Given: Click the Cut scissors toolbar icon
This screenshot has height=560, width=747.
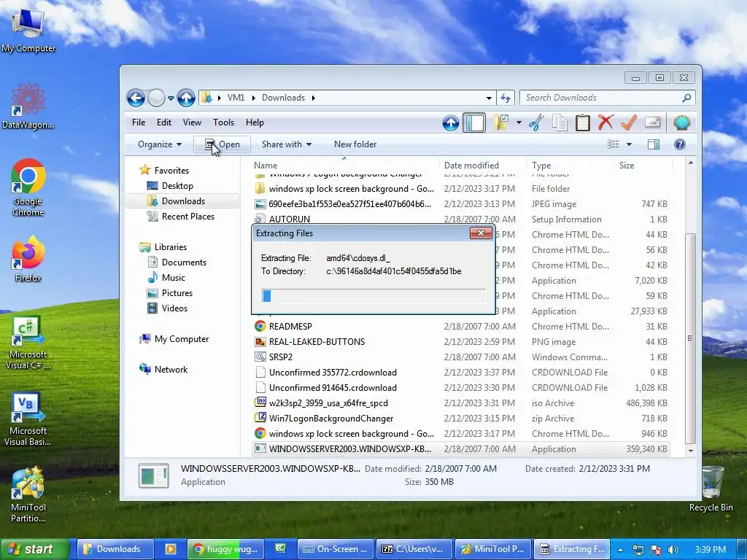Looking at the screenshot, I should [x=537, y=122].
